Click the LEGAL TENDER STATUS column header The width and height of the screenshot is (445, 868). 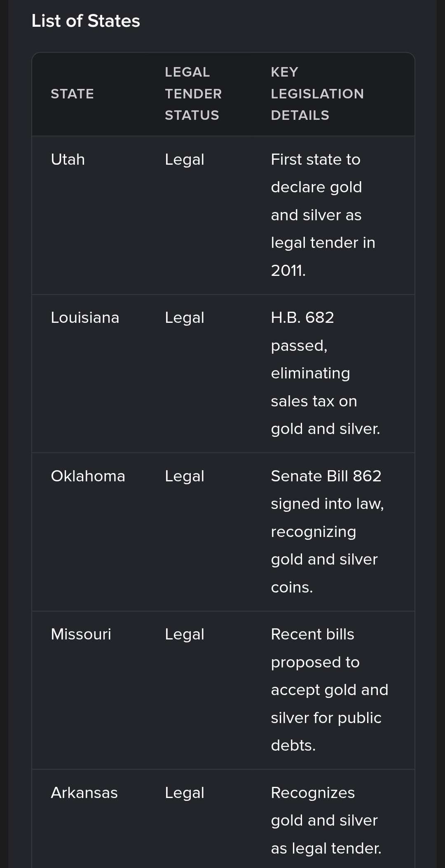pos(193,94)
